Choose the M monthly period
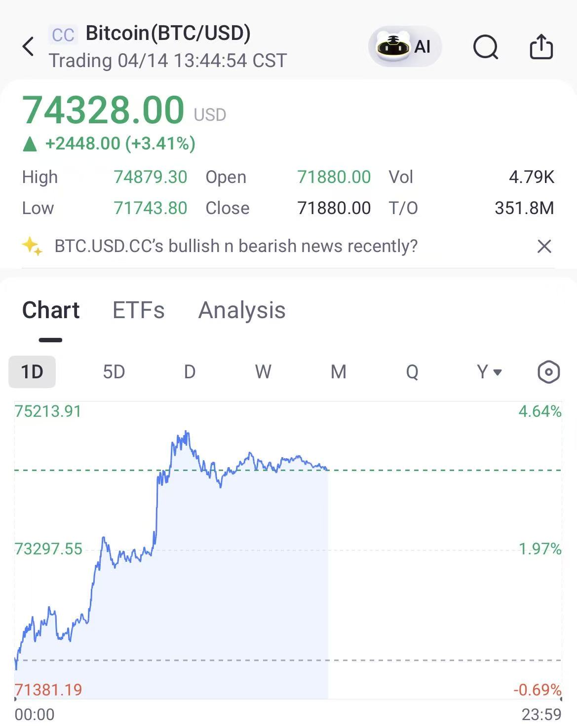This screenshot has width=577, height=728. [338, 371]
